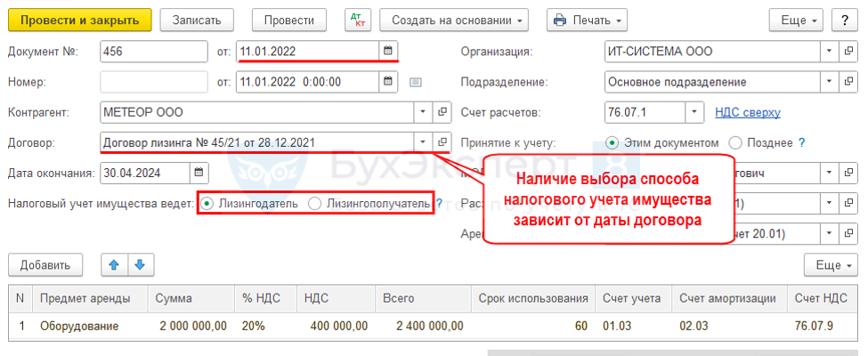Open Создать на основании menu
The height and width of the screenshot is (356, 868).
pos(453,20)
